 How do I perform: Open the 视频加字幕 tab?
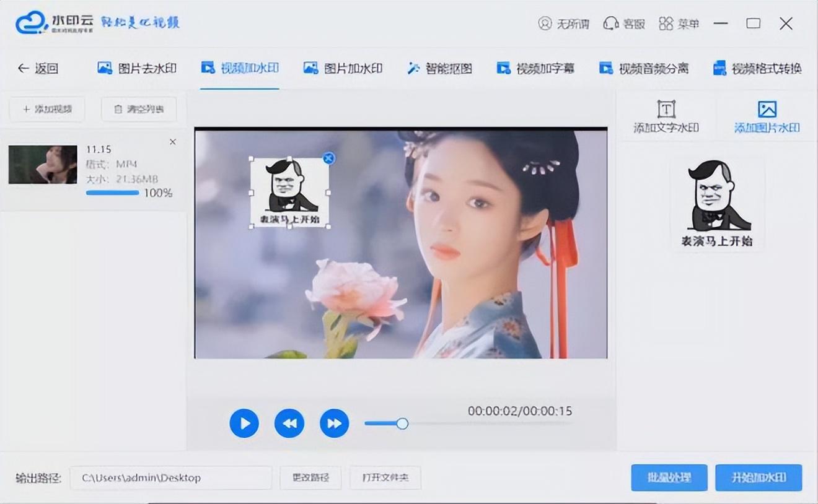[x=536, y=68]
